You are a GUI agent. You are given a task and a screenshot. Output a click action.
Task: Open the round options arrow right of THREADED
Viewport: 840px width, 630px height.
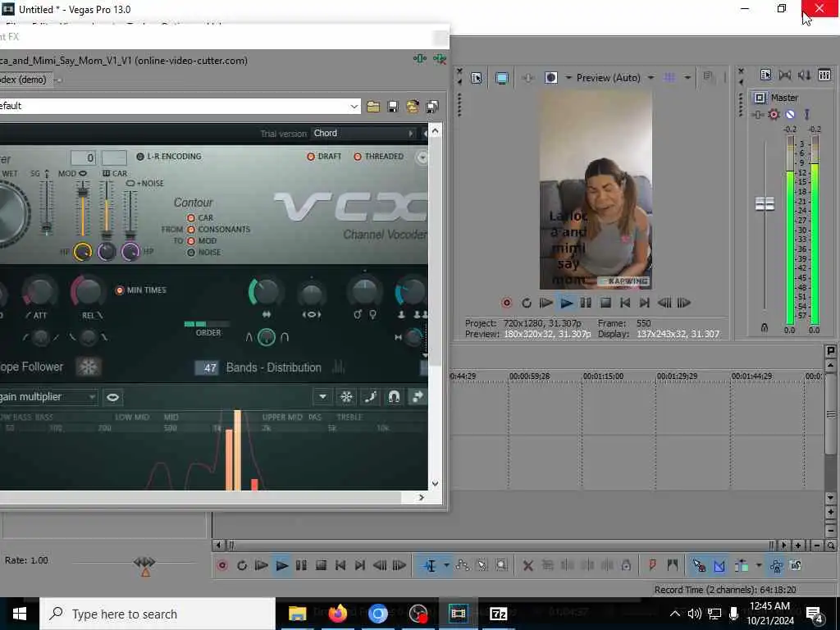click(422, 157)
